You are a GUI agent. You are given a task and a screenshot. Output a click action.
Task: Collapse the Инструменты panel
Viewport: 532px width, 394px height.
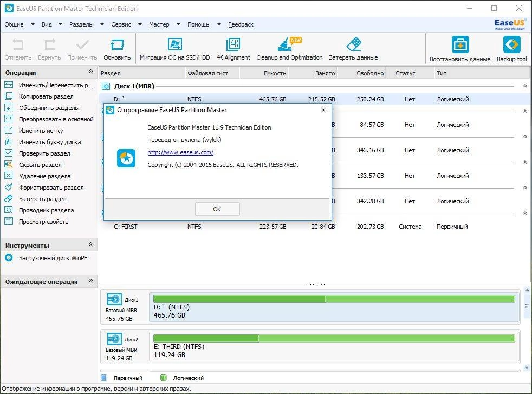90,244
